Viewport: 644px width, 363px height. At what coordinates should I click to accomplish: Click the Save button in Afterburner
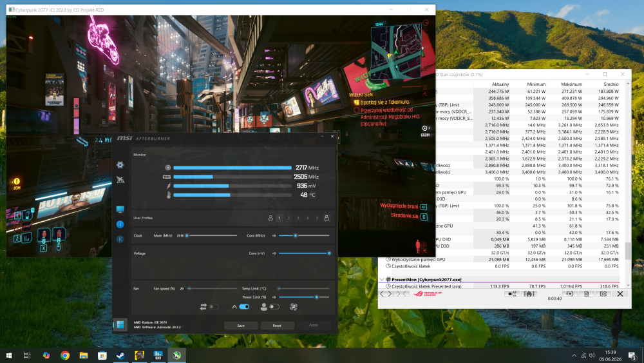click(x=241, y=326)
